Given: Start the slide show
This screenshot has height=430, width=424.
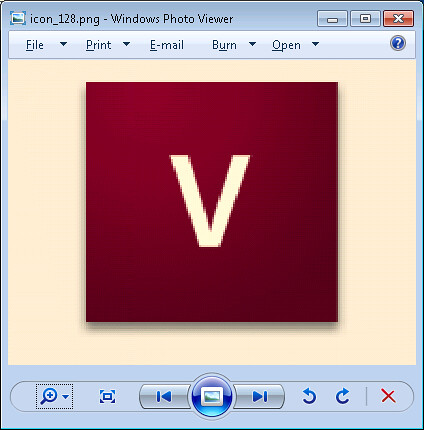Looking at the screenshot, I should pyautogui.click(x=212, y=396).
